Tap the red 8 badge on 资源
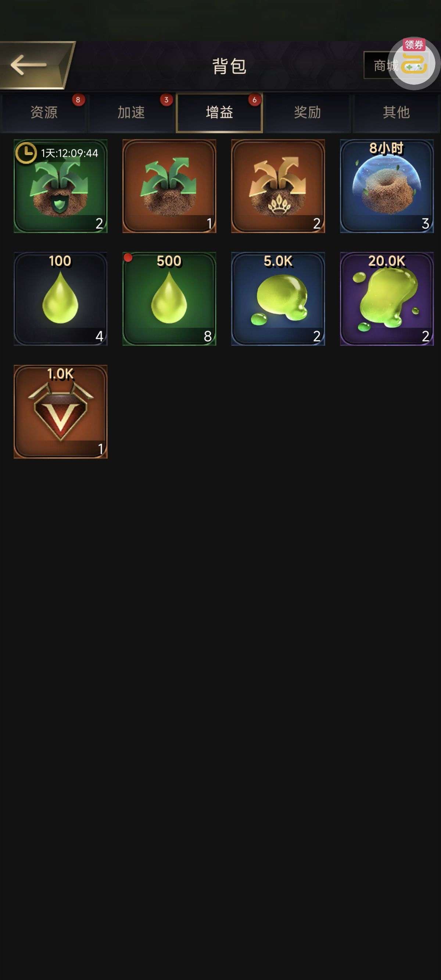The height and width of the screenshot is (980, 441). tap(78, 100)
